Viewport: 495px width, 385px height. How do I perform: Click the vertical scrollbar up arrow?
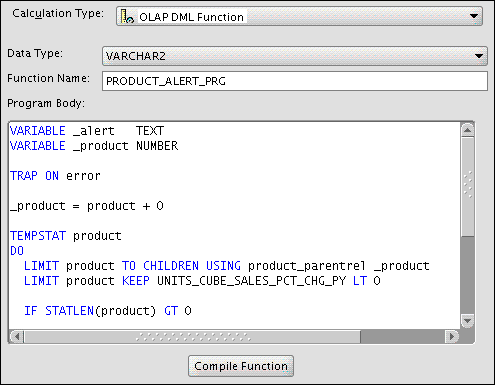pyautogui.click(x=467, y=130)
